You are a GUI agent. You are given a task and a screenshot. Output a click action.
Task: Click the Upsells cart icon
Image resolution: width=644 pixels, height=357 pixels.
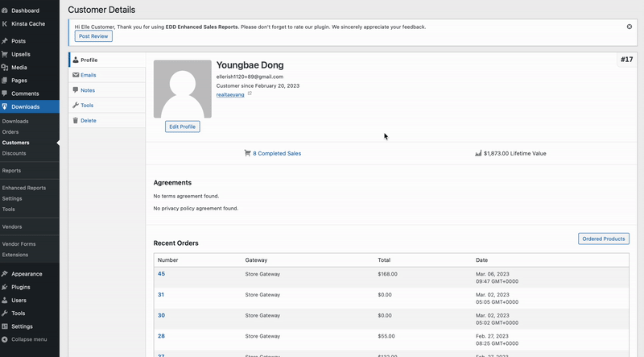[5, 54]
